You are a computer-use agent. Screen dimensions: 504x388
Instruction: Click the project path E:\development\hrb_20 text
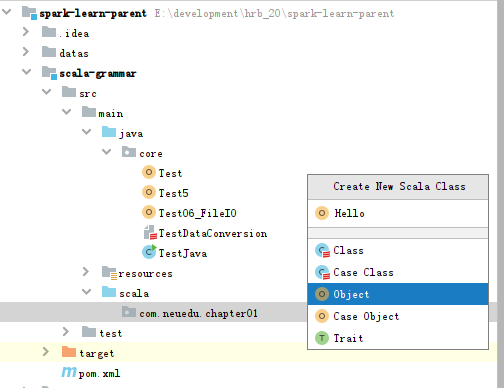click(274, 13)
